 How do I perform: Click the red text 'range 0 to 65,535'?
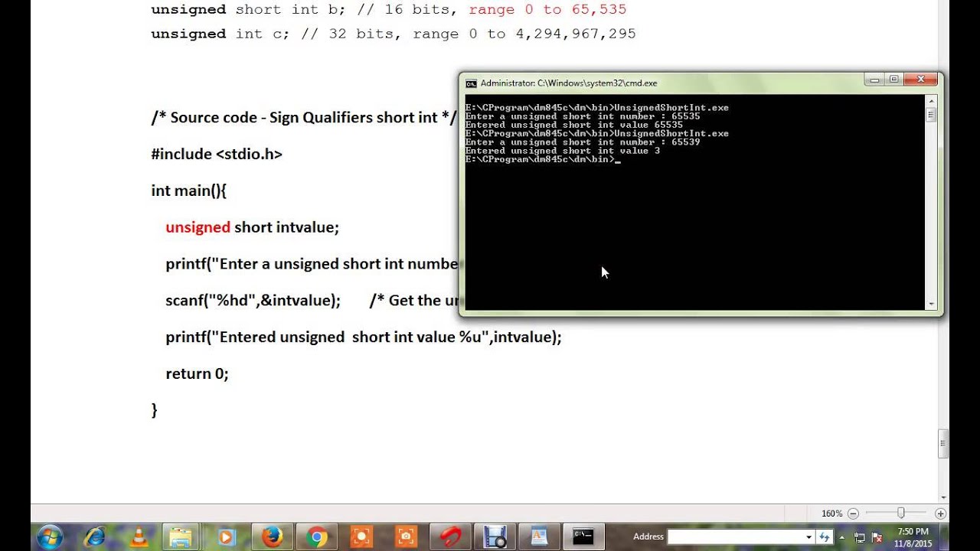pyautogui.click(x=547, y=9)
